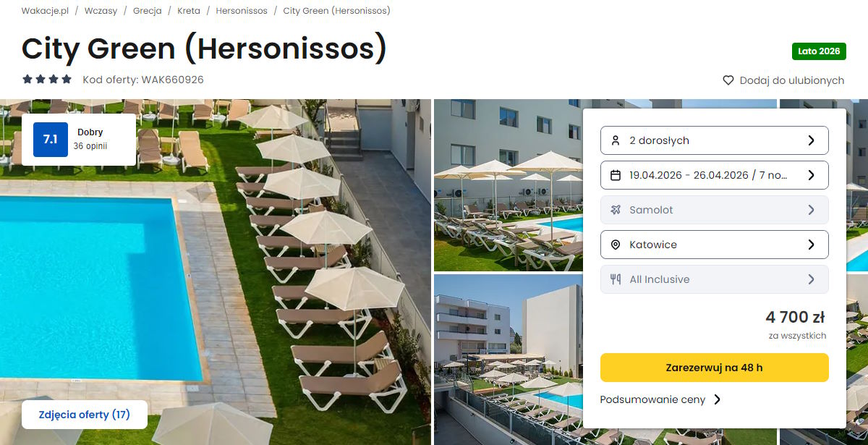Click the heart icon to add to favorites
This screenshot has height=445, width=868.
tap(728, 80)
